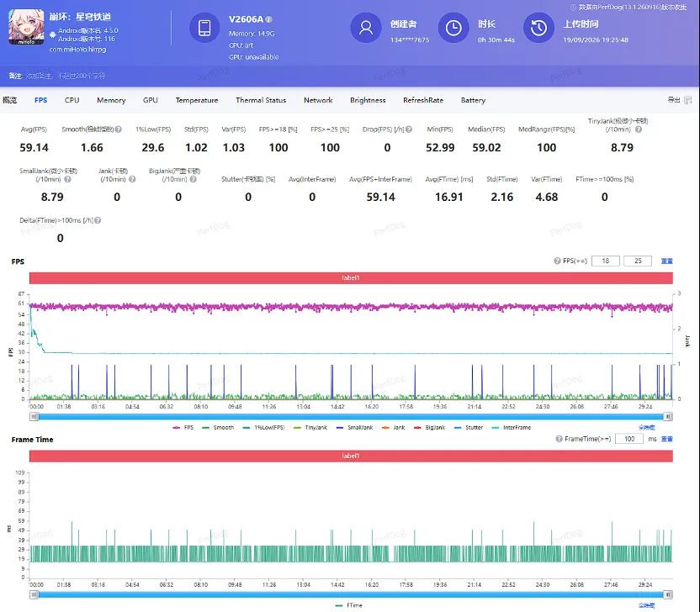This screenshot has height=612, width=700.
Task: Toggle the FTime series in Frame Time legend
Action: click(348, 605)
